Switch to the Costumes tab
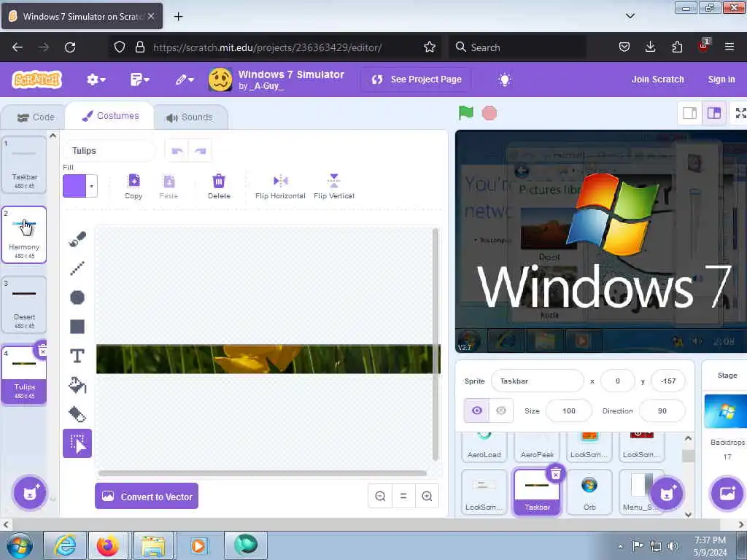Viewport: 747px width, 560px height. pyautogui.click(x=110, y=116)
